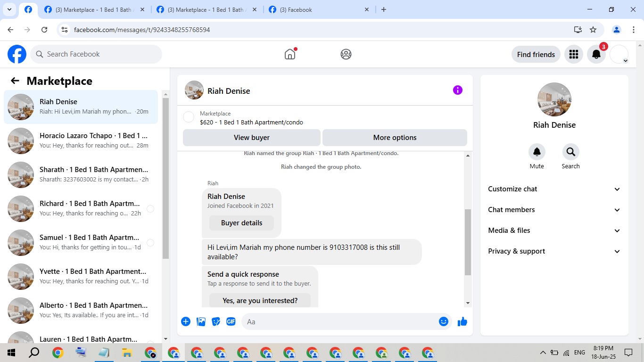Viewport: 644px width, 362px height.
Task: Open the Groups icon in the top navigation
Action: 346,54
